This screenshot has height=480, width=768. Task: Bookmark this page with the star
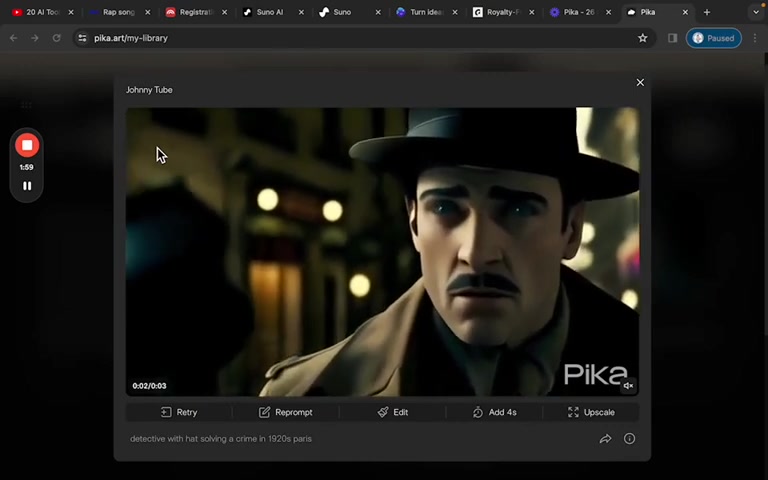(x=643, y=38)
